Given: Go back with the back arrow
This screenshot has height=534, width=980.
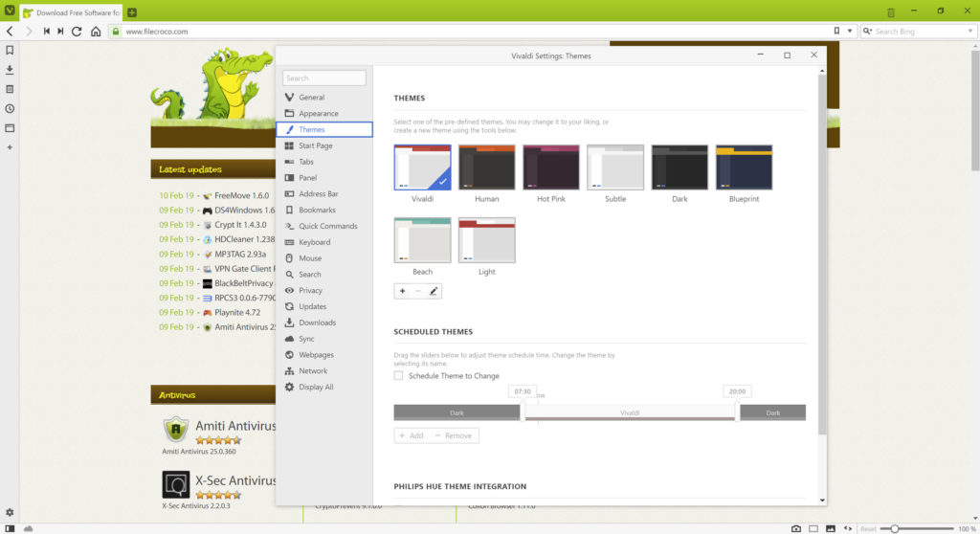Looking at the screenshot, I should (10, 32).
